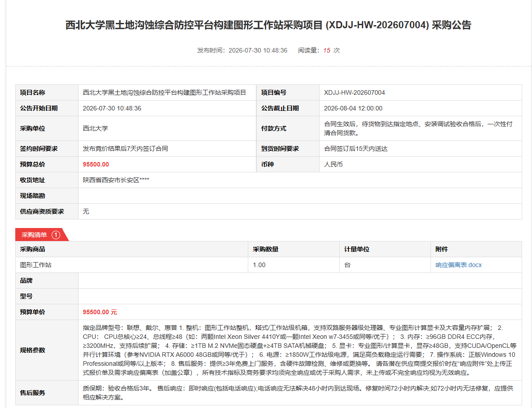Click the page title 采购公告 heading
Screen dimensions: 532x408
click(268, 25)
